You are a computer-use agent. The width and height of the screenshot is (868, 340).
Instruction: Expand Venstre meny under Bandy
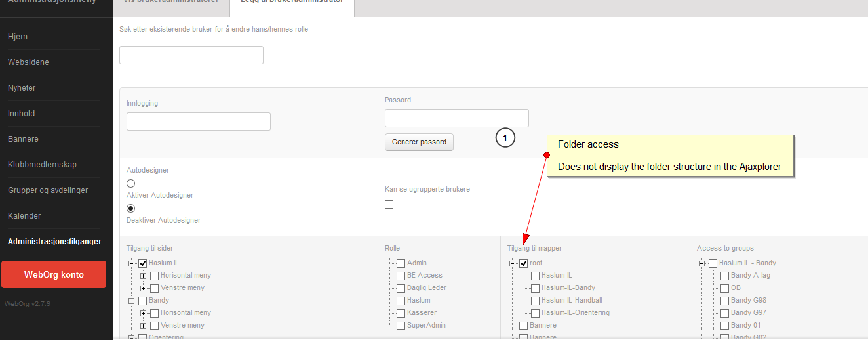click(143, 326)
